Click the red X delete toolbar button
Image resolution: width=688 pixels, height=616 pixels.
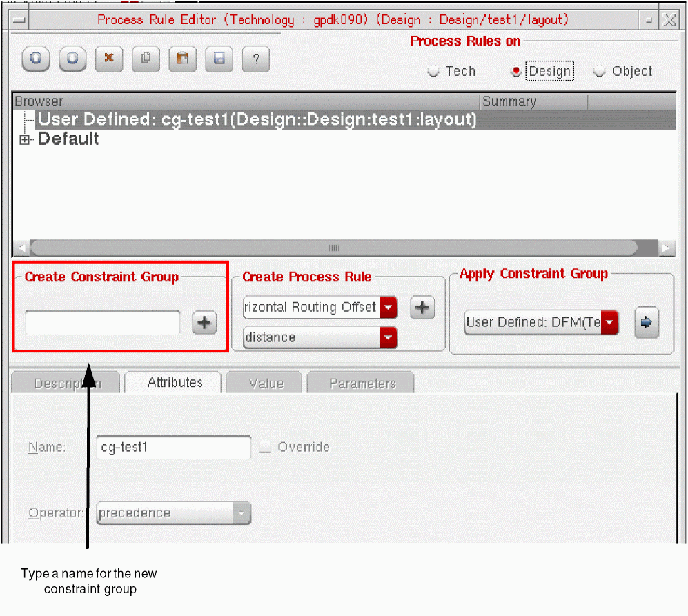108,59
